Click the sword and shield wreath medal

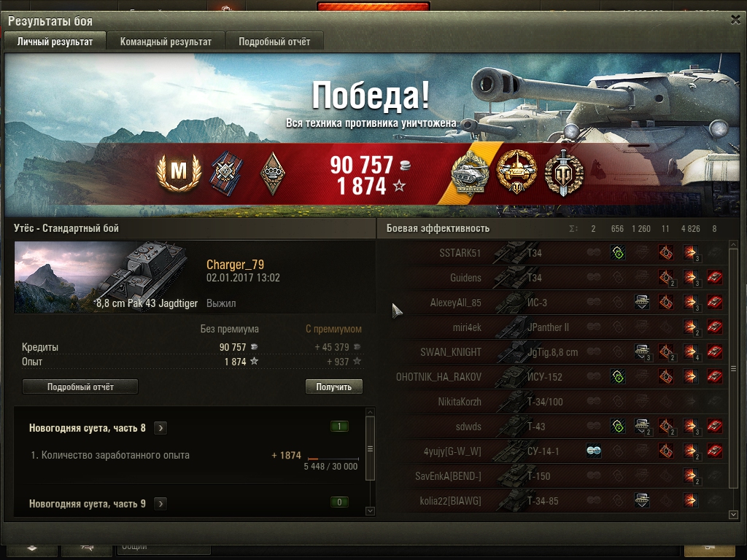(x=564, y=172)
